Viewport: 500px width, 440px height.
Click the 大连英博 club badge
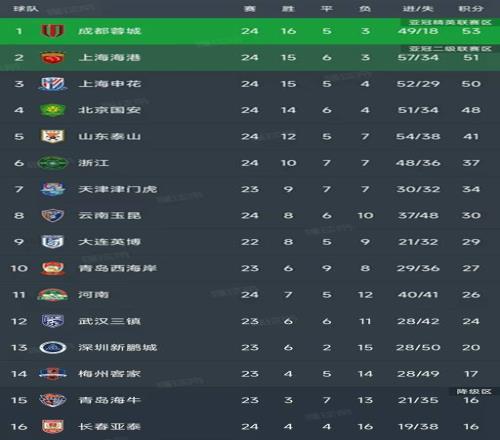pos(52,242)
